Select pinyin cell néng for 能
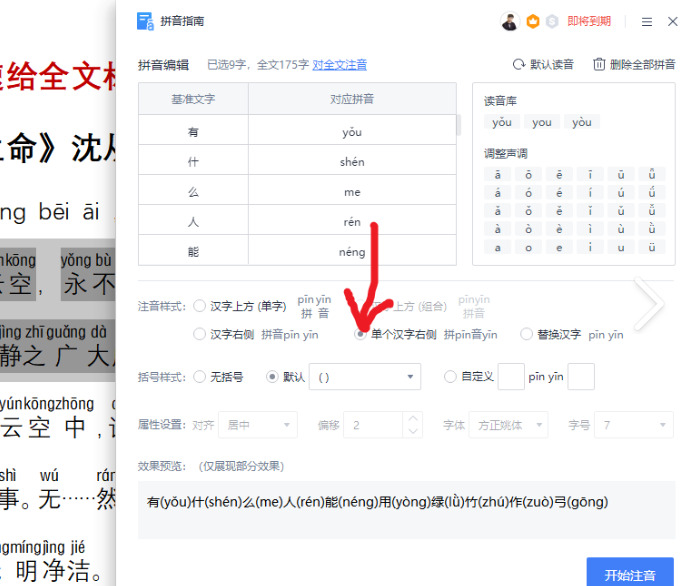The image size is (680, 586). 352,252
